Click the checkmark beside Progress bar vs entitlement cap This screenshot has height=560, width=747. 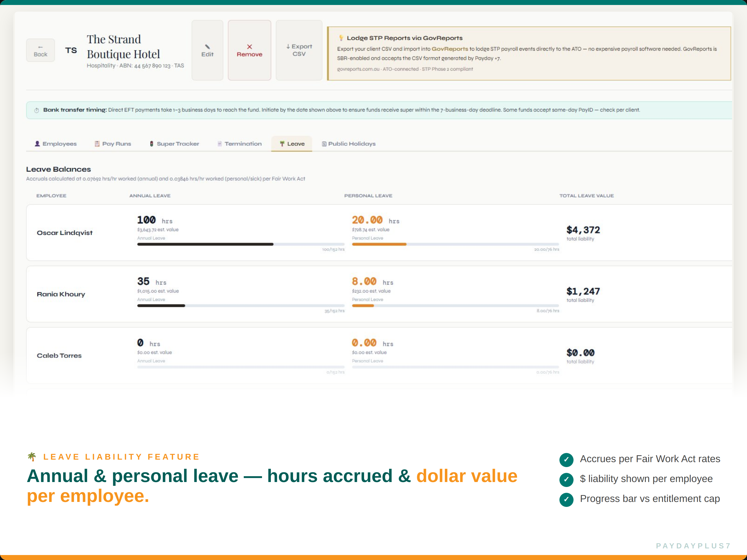[x=567, y=499]
